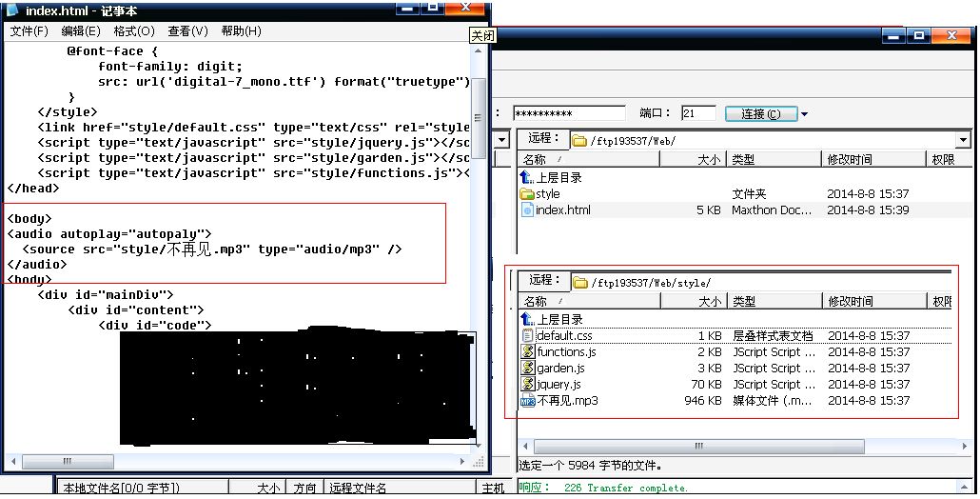Image resolution: width=980 pixels, height=499 pixels.
Task: Click the port number field showing 21
Action: point(698,113)
